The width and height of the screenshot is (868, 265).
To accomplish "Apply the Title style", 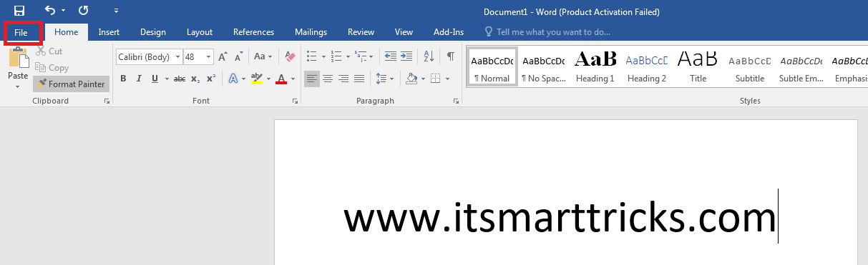I will pyautogui.click(x=698, y=66).
